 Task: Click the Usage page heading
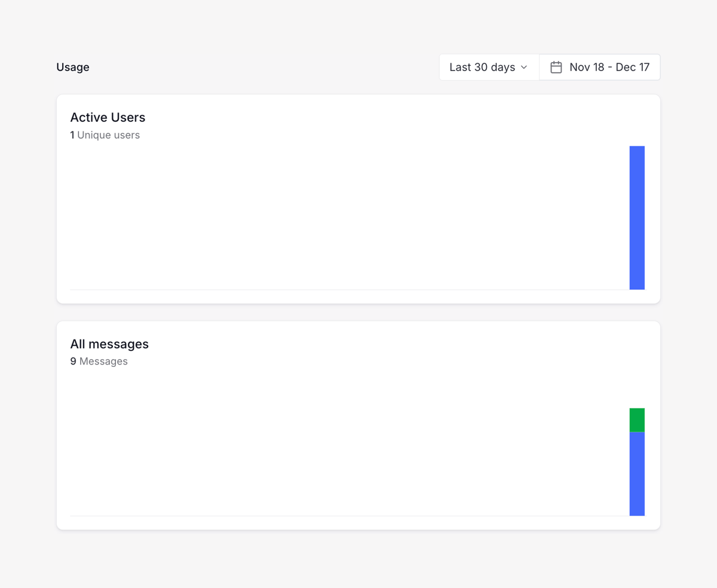click(72, 67)
